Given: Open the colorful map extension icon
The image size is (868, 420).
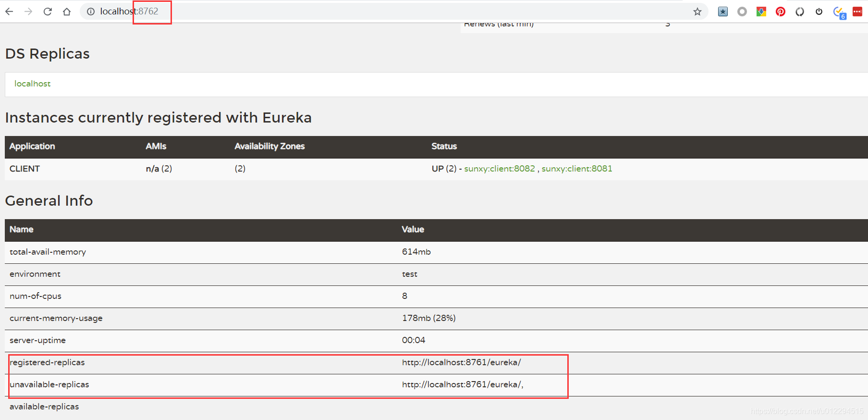Looking at the screenshot, I should point(761,12).
